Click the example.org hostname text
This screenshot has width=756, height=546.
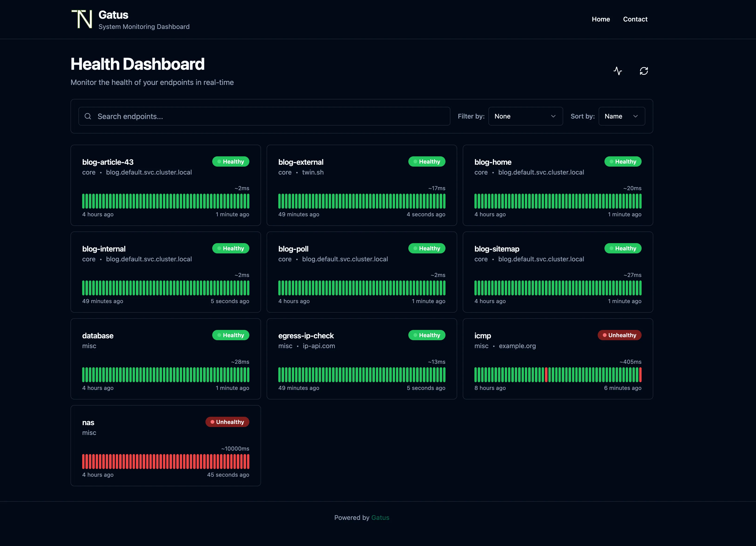[x=517, y=346]
